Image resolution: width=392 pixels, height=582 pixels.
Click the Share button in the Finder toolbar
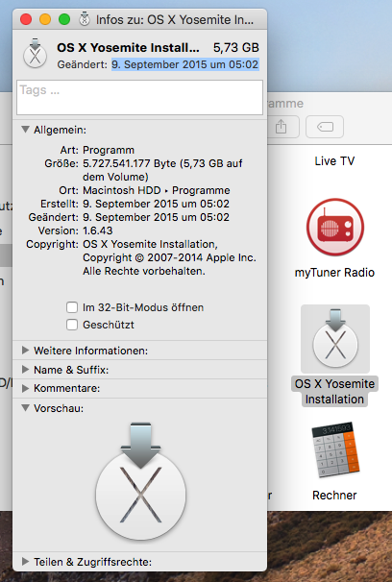pos(282,127)
